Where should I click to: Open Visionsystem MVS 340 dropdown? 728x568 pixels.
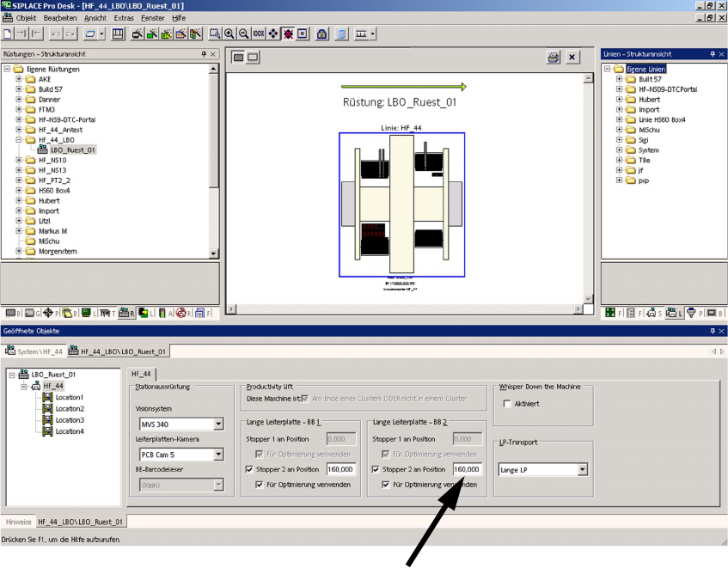[218, 424]
